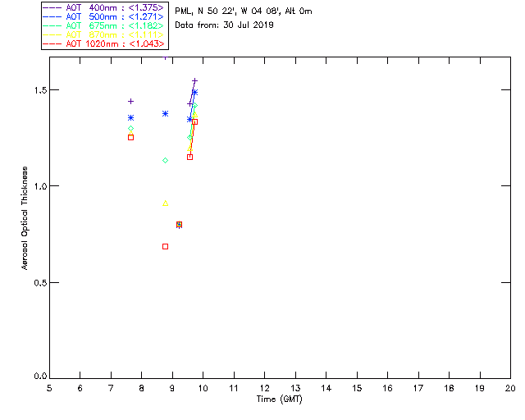Click the x-axis tick label '14'
This screenshot has width=525, height=420.
coord(326,388)
